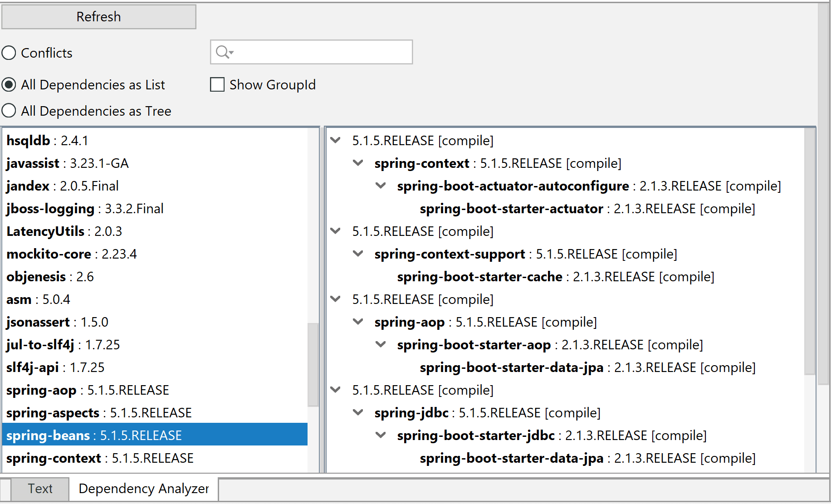Switch to the Text tab
The width and height of the screenshot is (831, 504).
(40, 489)
